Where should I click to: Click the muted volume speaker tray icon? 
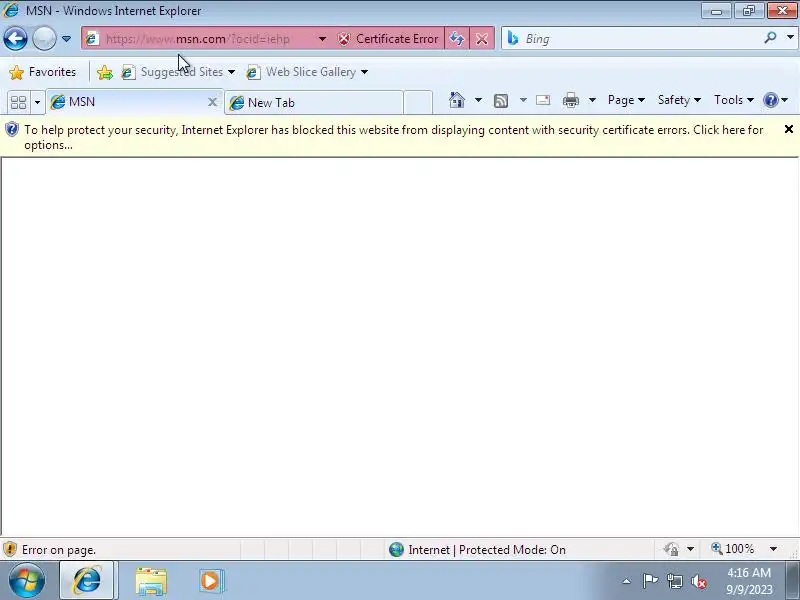coord(699,581)
